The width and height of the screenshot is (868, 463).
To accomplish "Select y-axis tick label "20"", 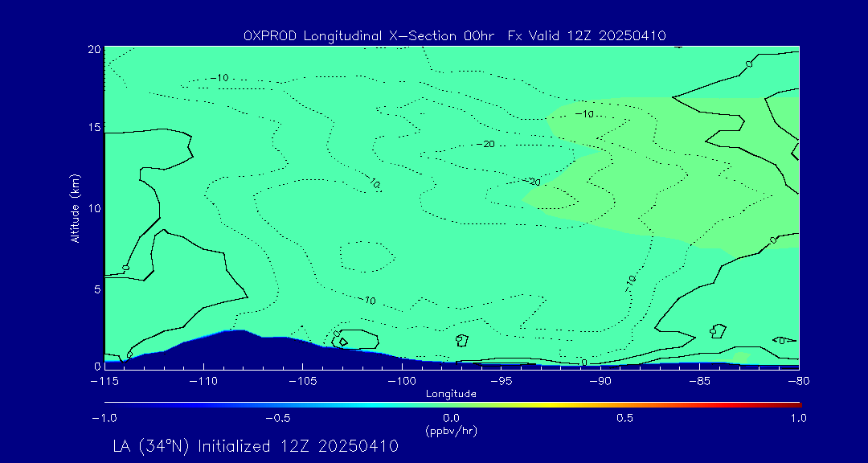I will click(x=94, y=49).
